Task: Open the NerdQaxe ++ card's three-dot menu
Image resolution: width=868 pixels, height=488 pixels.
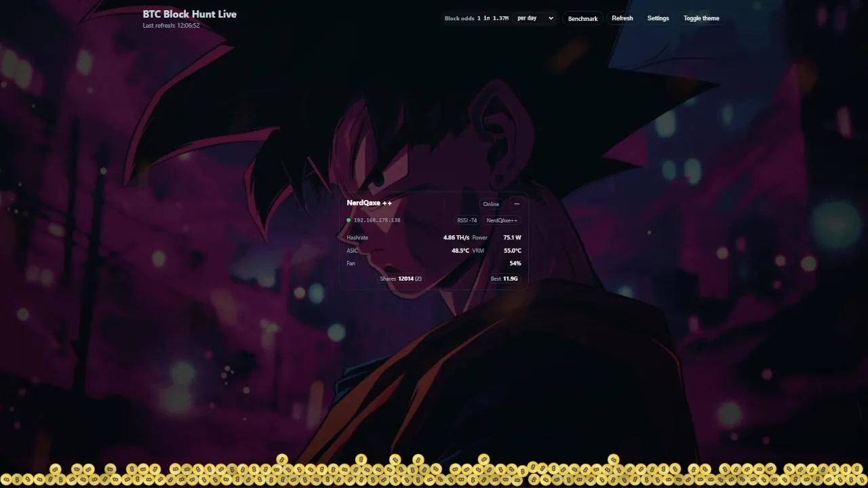Action: [x=517, y=204]
